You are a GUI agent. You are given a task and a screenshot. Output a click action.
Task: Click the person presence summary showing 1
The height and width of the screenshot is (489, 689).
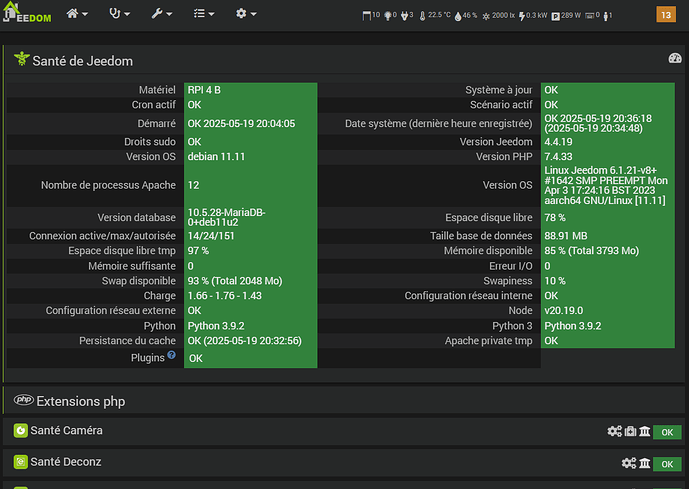coord(608,16)
